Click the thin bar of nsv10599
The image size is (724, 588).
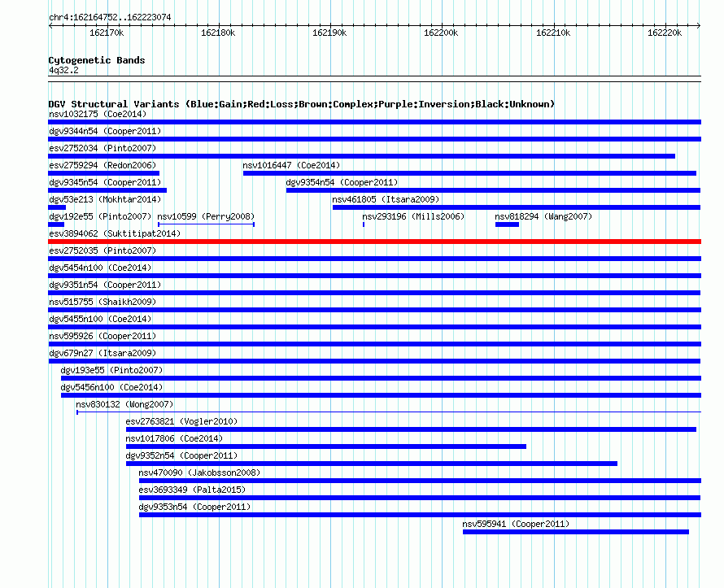pos(206,224)
